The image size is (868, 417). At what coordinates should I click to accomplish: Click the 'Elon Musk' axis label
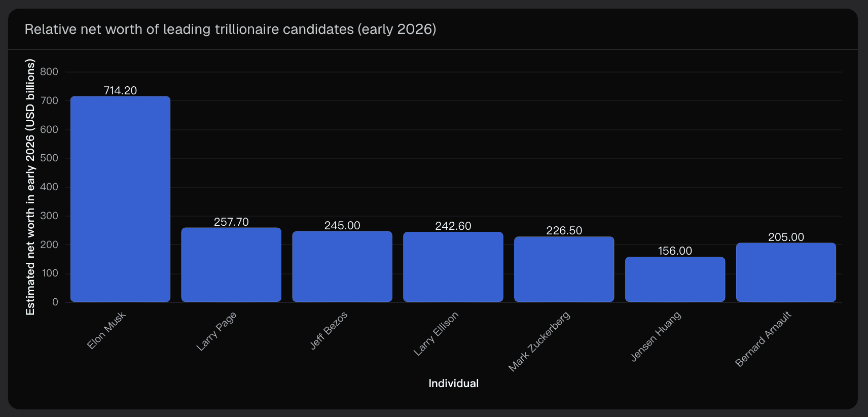106,330
